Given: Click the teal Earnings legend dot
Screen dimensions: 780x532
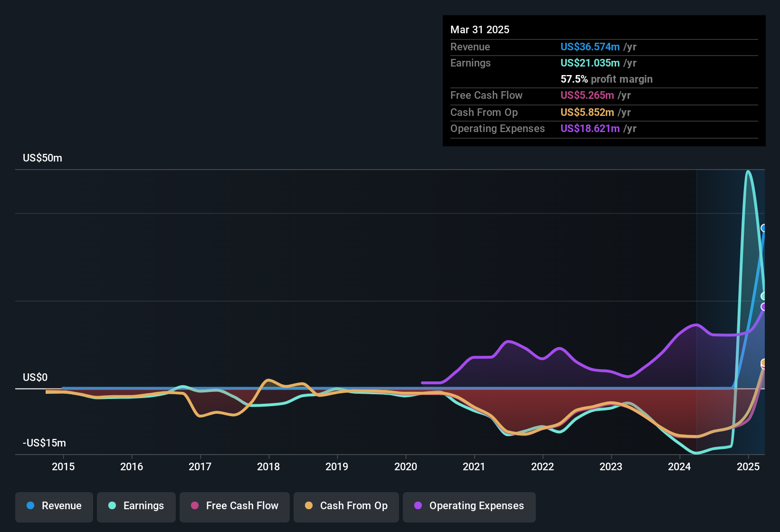Looking at the screenshot, I should click(x=112, y=506).
